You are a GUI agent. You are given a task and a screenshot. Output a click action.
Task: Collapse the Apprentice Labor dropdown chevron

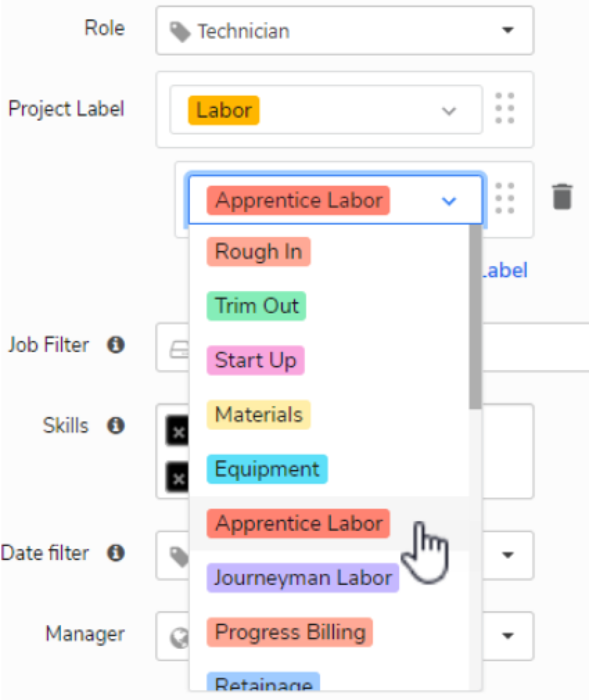point(449,201)
